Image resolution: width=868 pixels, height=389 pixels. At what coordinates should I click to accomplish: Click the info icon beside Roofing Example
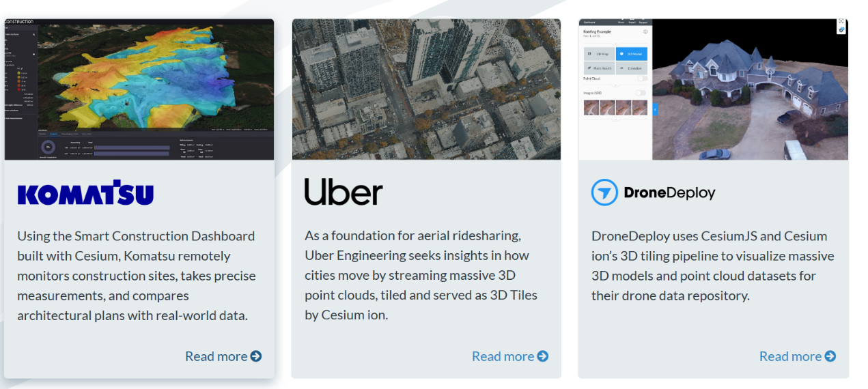645,31
